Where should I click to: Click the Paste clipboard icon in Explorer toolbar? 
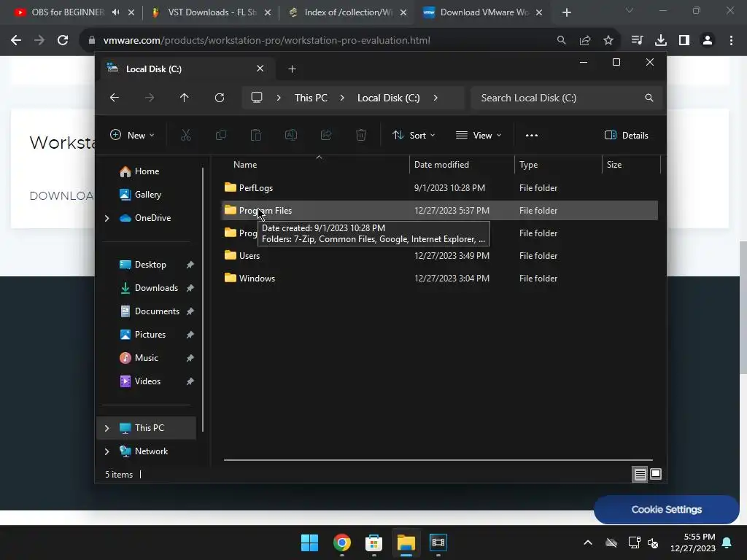point(256,135)
